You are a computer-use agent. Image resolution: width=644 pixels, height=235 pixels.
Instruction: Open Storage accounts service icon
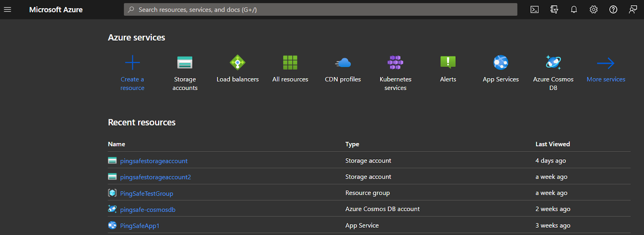tap(185, 63)
